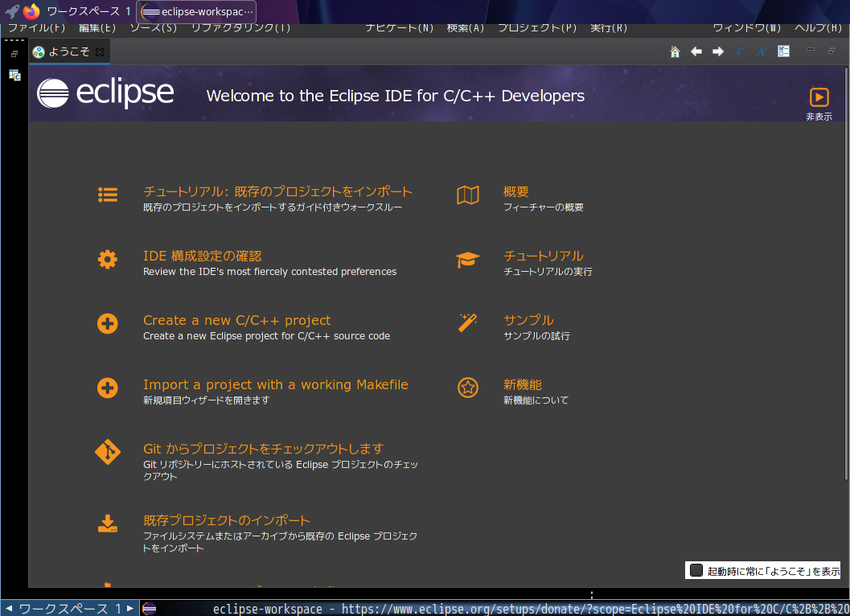850x616 pixels.
Task: Open the 新機能 link
Action: pyautogui.click(x=523, y=385)
